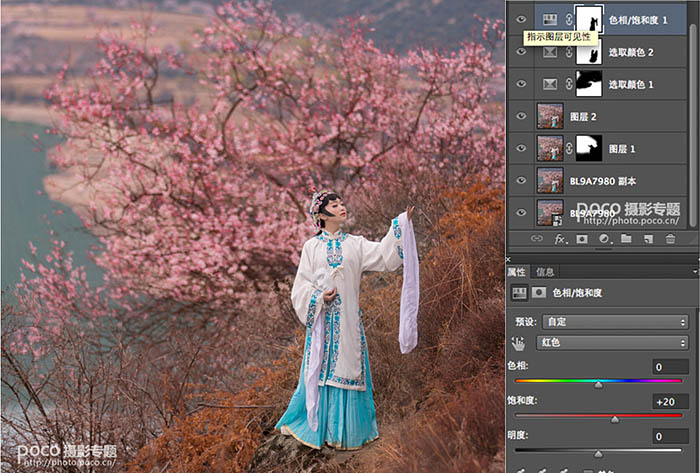This screenshot has width=700, height=473.
Task: Create a new layer
Action: (x=648, y=239)
